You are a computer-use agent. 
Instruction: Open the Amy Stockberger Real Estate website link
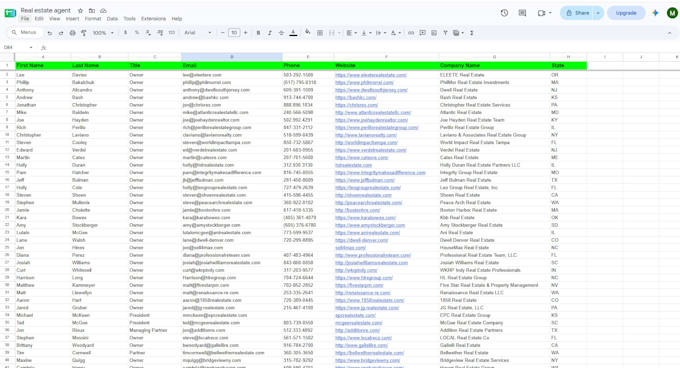[370, 225]
